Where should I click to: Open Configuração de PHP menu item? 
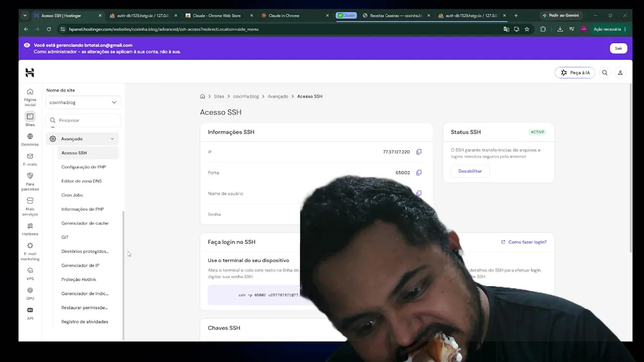[x=84, y=167]
